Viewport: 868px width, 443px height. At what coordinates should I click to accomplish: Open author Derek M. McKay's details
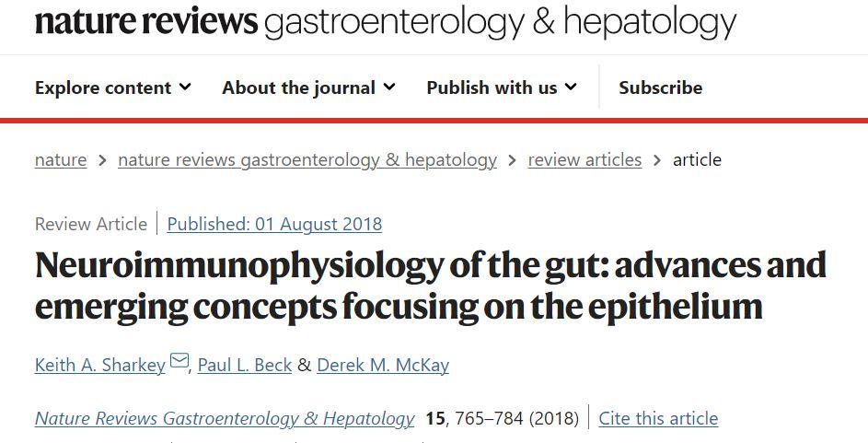click(383, 365)
